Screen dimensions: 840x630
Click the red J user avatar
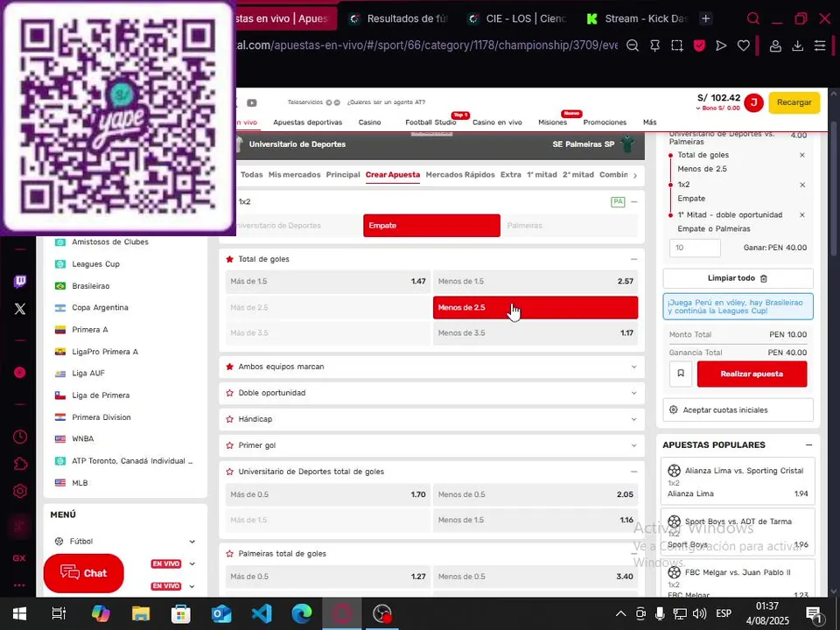point(753,102)
